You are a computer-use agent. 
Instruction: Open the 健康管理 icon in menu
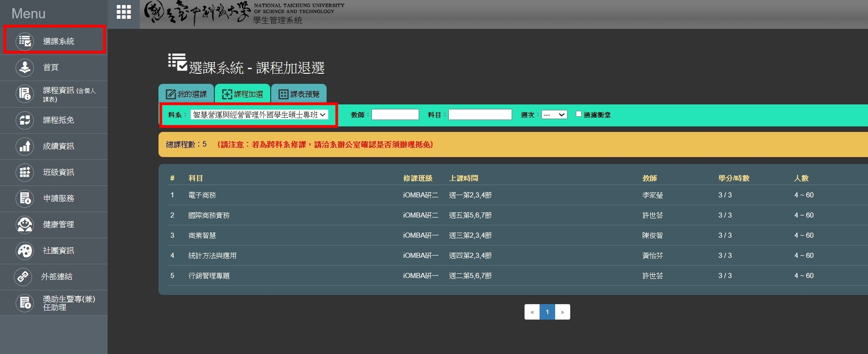point(25,224)
